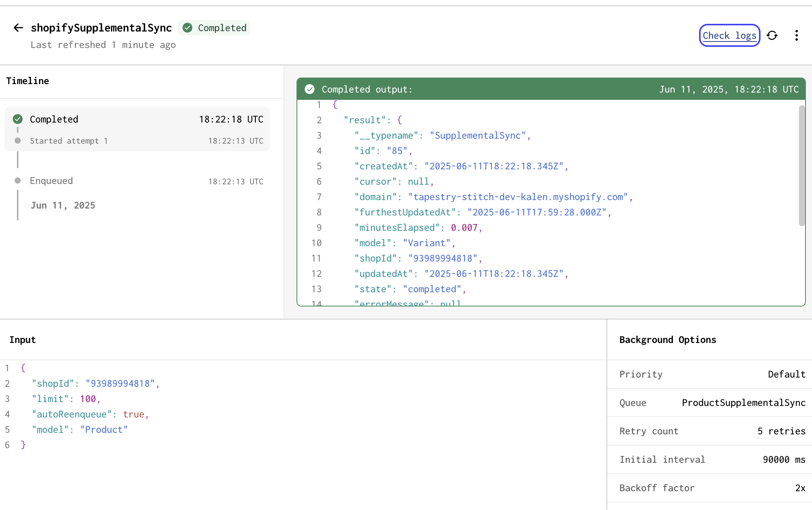Click the minutesElapsed value 0.007
This screenshot has width=812, height=510.
click(x=464, y=228)
